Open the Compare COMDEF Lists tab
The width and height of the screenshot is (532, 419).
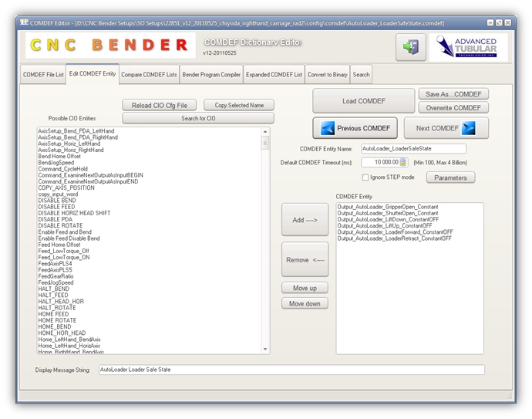click(x=149, y=75)
